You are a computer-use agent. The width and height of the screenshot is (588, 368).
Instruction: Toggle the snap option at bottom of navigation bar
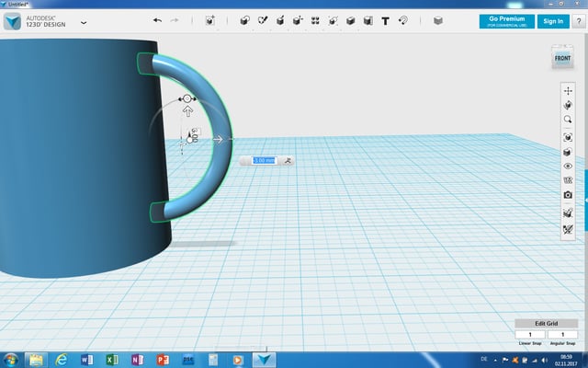tap(568, 227)
